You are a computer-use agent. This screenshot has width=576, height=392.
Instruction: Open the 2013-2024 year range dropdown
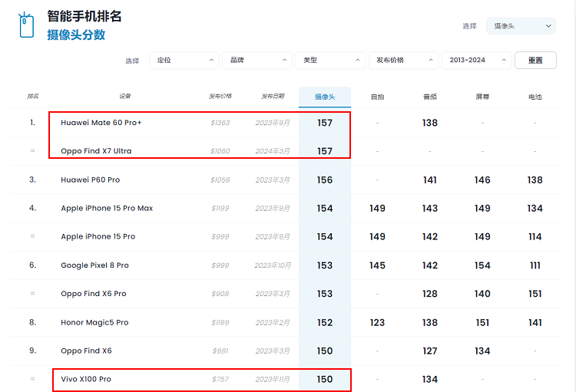point(476,60)
